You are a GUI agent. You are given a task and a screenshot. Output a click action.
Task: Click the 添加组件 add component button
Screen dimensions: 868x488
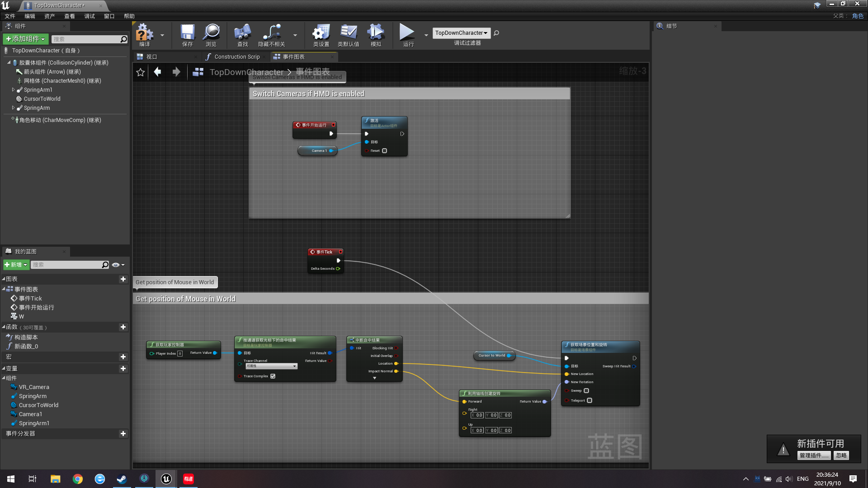(26, 39)
